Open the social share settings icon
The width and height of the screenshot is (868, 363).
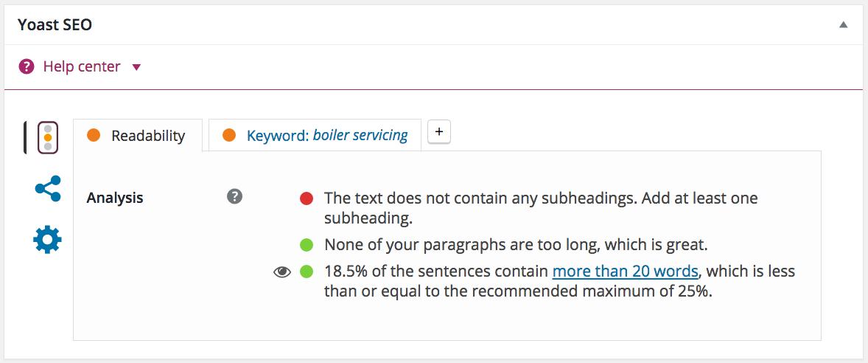tap(48, 189)
